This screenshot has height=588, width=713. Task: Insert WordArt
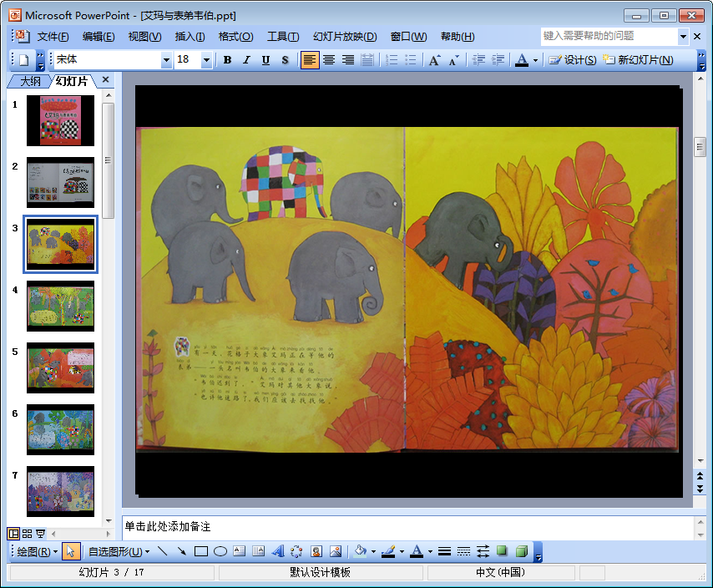pyautogui.click(x=278, y=552)
